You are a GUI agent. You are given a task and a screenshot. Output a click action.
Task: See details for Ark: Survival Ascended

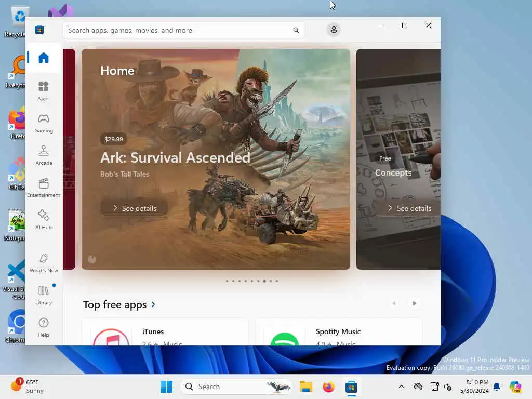(135, 208)
